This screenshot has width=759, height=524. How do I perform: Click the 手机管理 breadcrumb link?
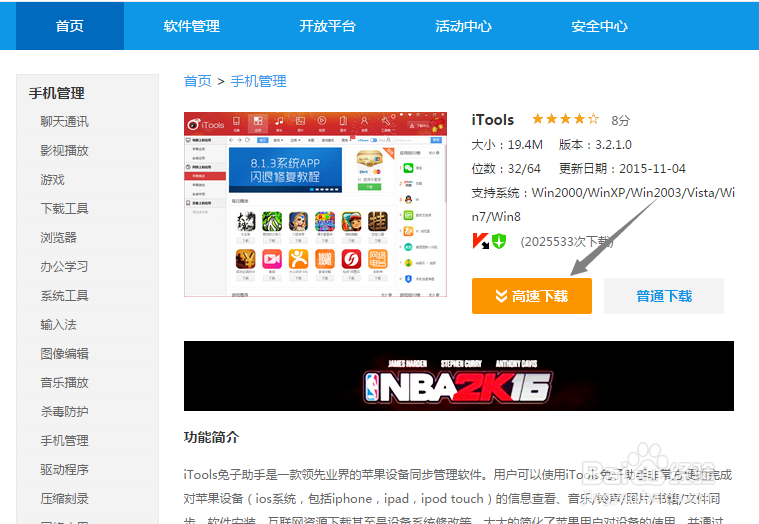tap(258, 81)
